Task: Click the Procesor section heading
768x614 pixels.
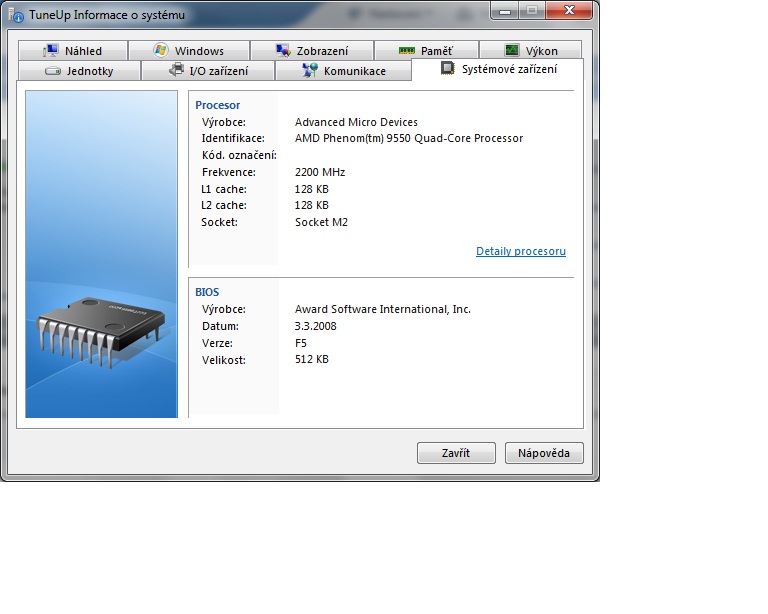Action: tap(217, 105)
